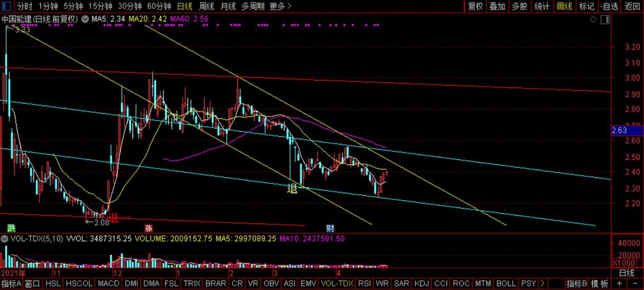Click the minus zoom-out icon bottom-right
This screenshot has width=644, height=290.
pyautogui.click(x=635, y=283)
